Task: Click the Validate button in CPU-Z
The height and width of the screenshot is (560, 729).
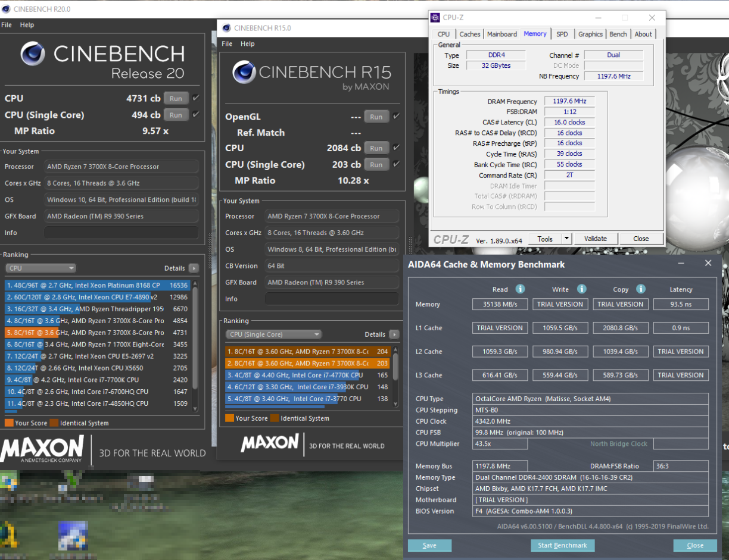Action: point(596,239)
